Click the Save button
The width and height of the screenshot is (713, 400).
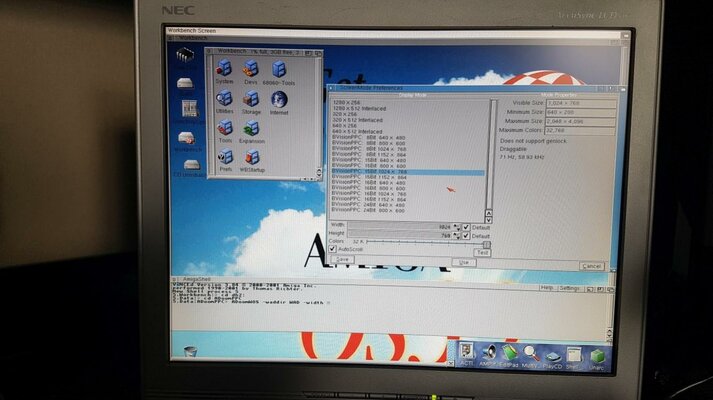pos(343,259)
